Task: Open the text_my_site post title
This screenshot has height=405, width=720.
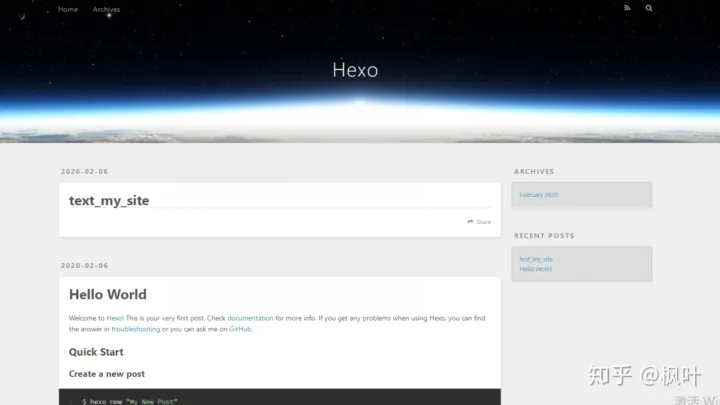Action: tap(109, 200)
